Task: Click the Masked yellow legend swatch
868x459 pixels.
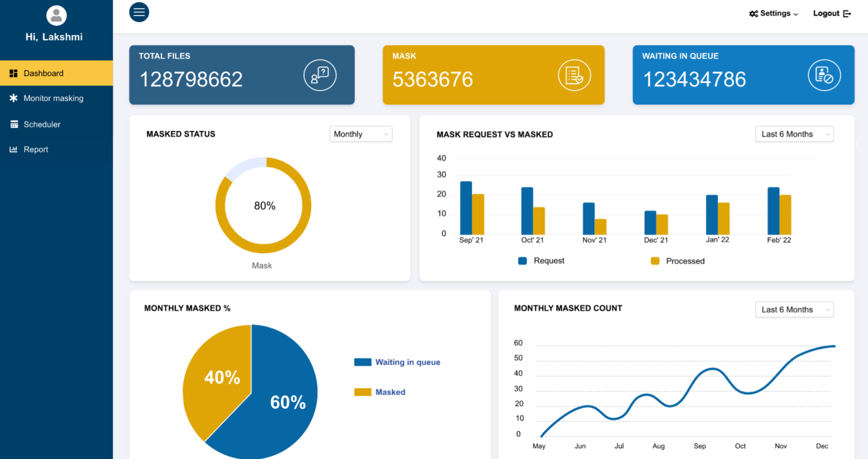Action: (363, 392)
